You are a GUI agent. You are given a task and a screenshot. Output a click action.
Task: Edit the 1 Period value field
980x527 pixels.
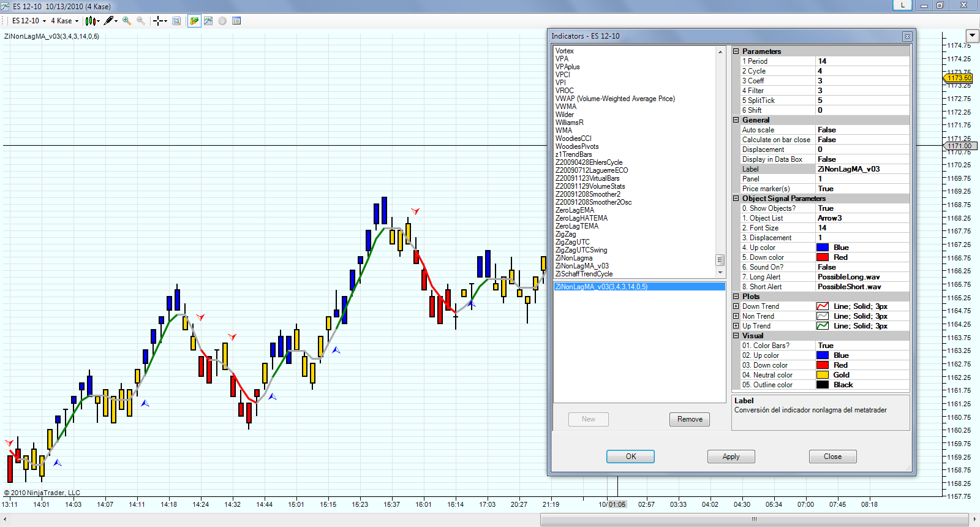862,61
